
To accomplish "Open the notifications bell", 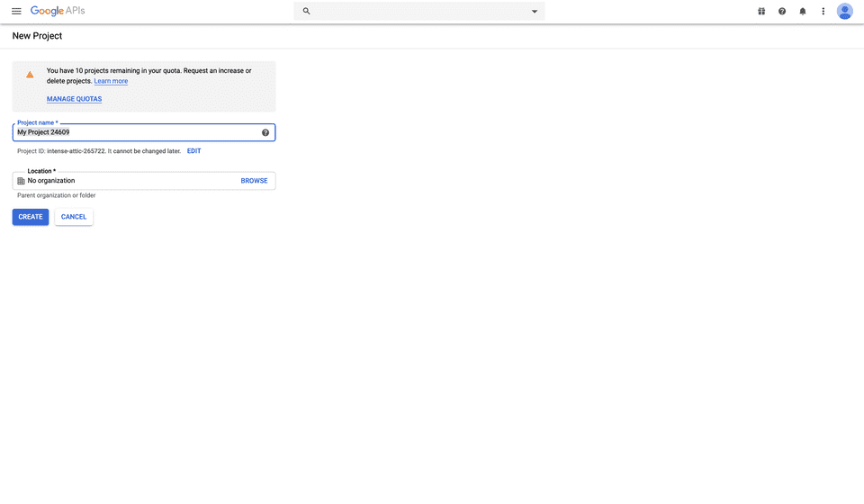I will coord(802,11).
